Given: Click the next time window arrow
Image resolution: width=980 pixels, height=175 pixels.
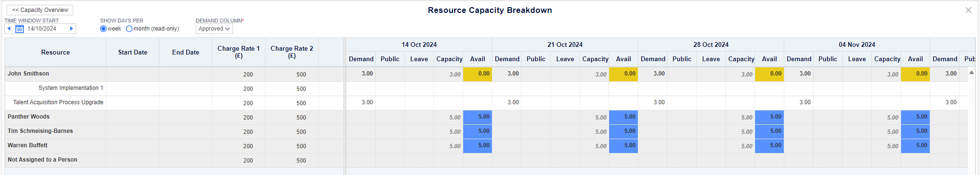Looking at the screenshot, I should [x=71, y=29].
